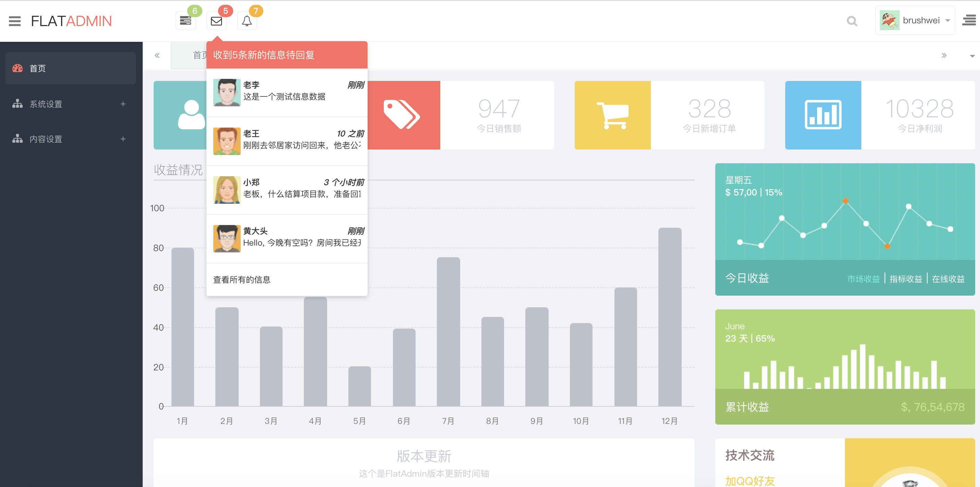Viewport: 980px width, 487px height.
Task: Click the brushwei user avatar
Action: 889,20
